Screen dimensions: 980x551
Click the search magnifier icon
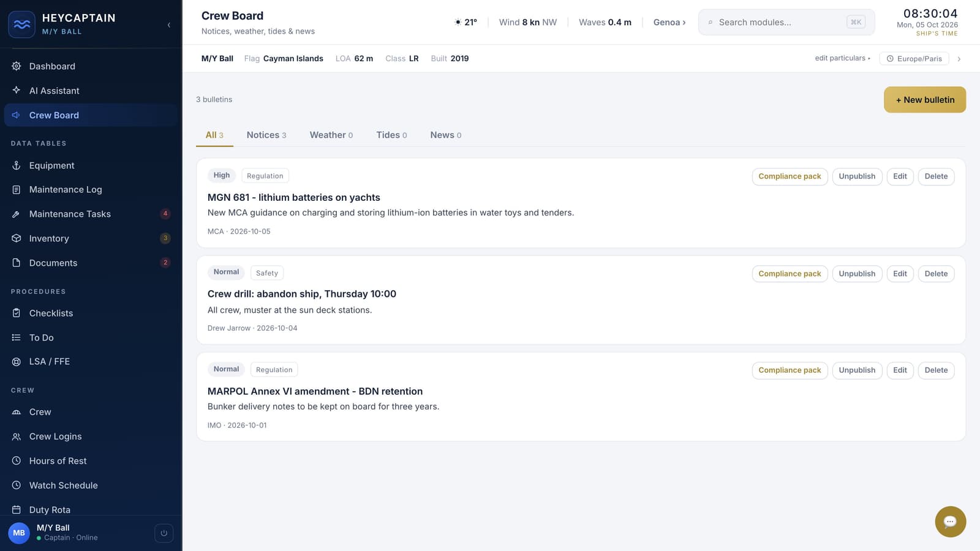[x=710, y=23]
